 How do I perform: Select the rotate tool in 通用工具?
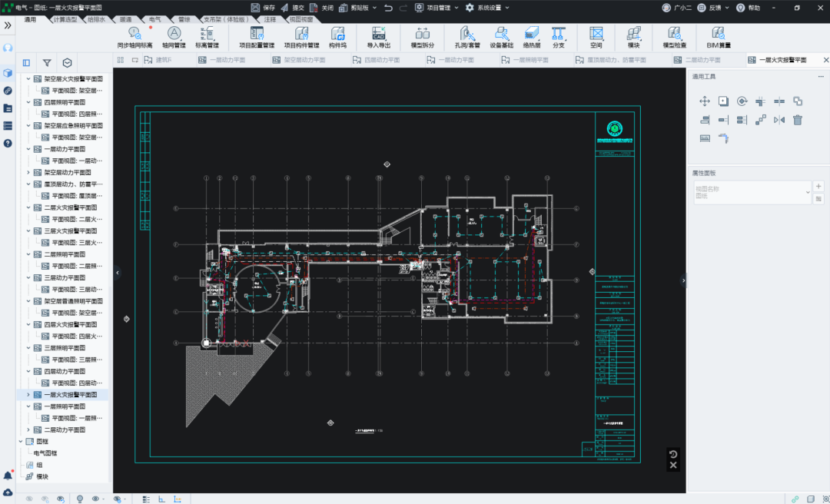coord(742,101)
